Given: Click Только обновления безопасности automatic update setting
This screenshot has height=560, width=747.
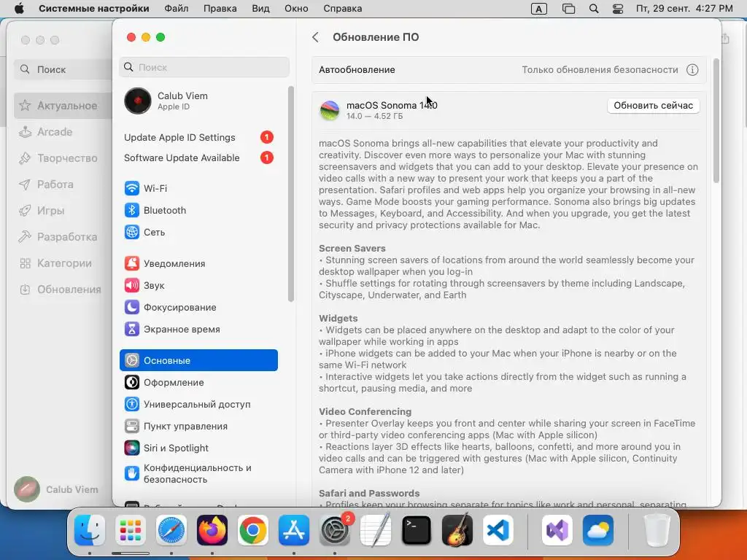Looking at the screenshot, I should [x=600, y=69].
